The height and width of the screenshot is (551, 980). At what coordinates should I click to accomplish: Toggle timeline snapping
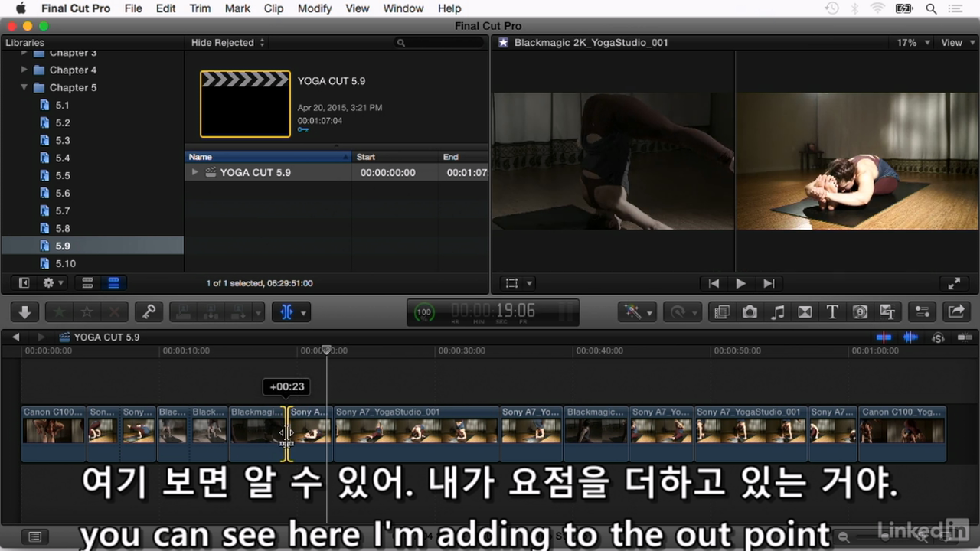click(x=965, y=337)
